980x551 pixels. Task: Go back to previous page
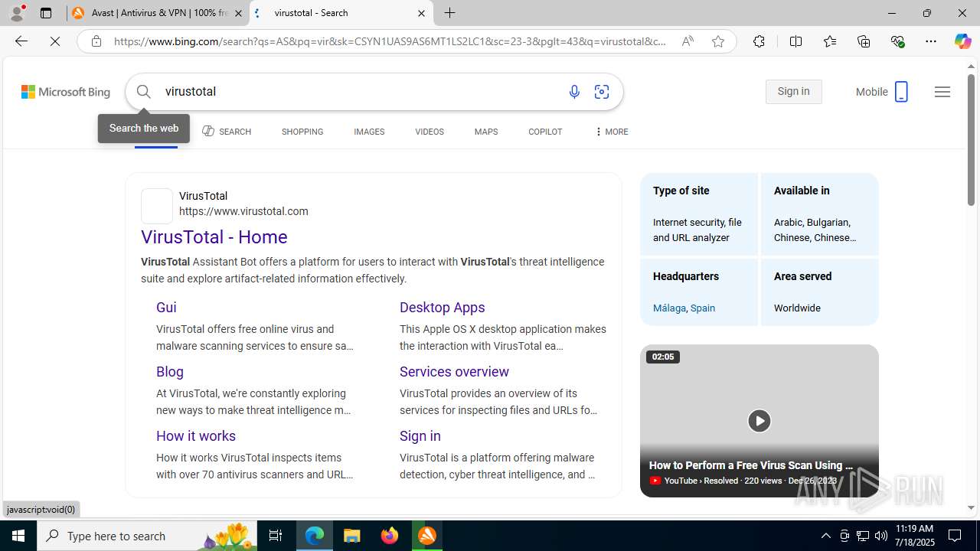click(x=21, y=41)
